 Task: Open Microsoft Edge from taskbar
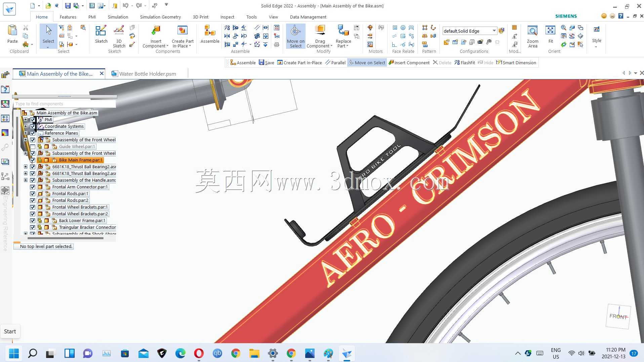[180, 353]
